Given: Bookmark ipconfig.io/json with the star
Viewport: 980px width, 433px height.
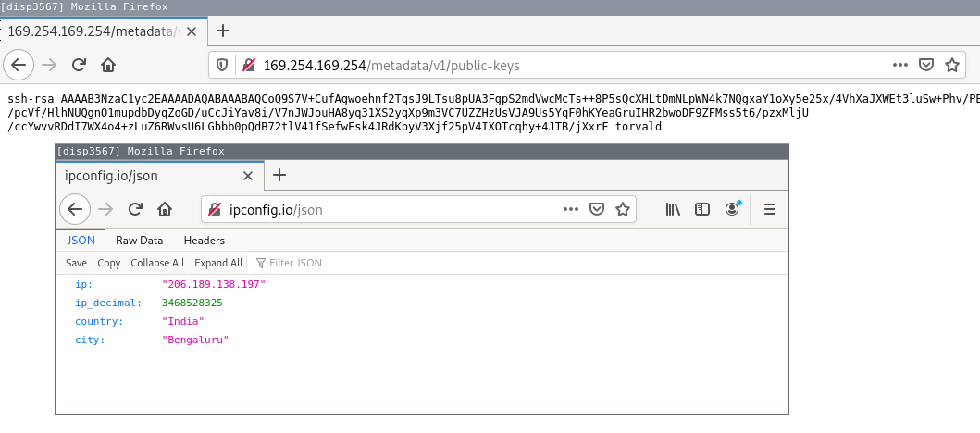Looking at the screenshot, I should coord(623,209).
